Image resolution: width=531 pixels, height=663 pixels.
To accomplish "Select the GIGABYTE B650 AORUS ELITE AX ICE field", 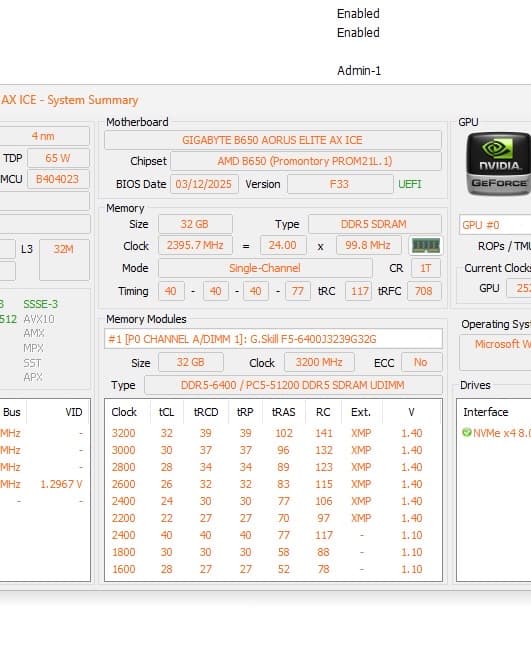I will pos(273,140).
